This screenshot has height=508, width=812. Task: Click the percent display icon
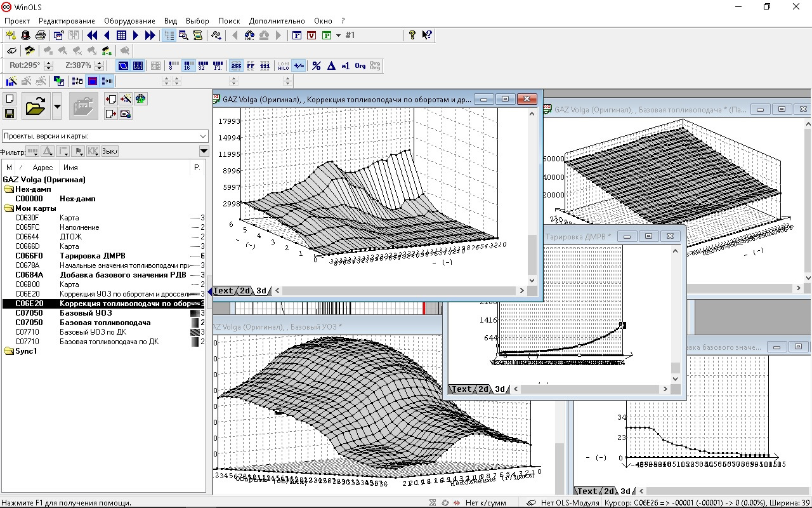(316, 65)
